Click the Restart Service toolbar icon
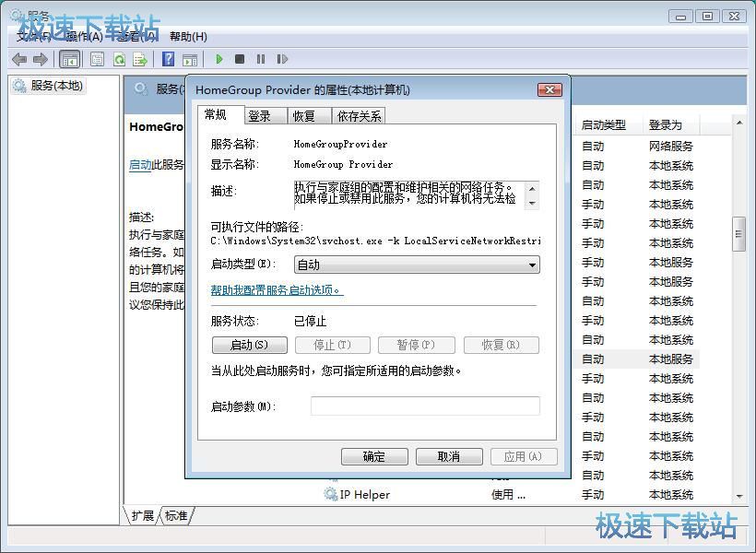 tap(282, 59)
